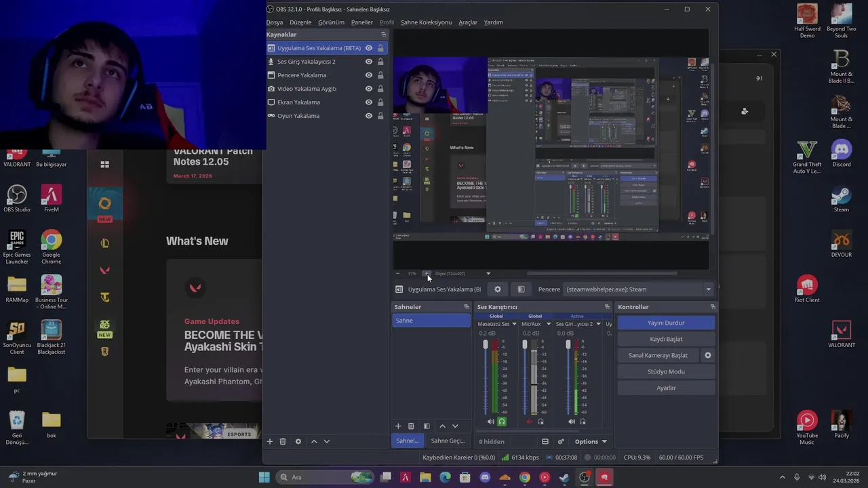The height and width of the screenshot is (488, 868).
Task: Switch to the Sahne Geçi... tab
Action: pos(448,441)
